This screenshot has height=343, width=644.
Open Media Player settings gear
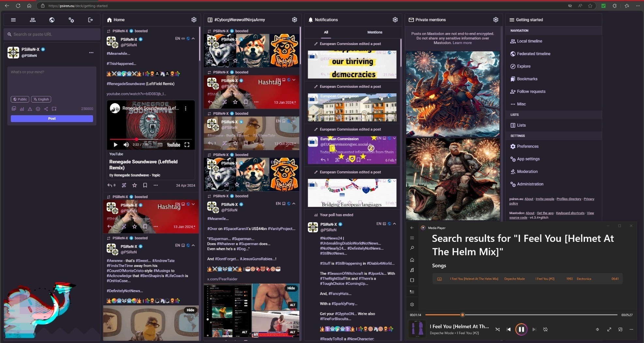click(x=412, y=304)
